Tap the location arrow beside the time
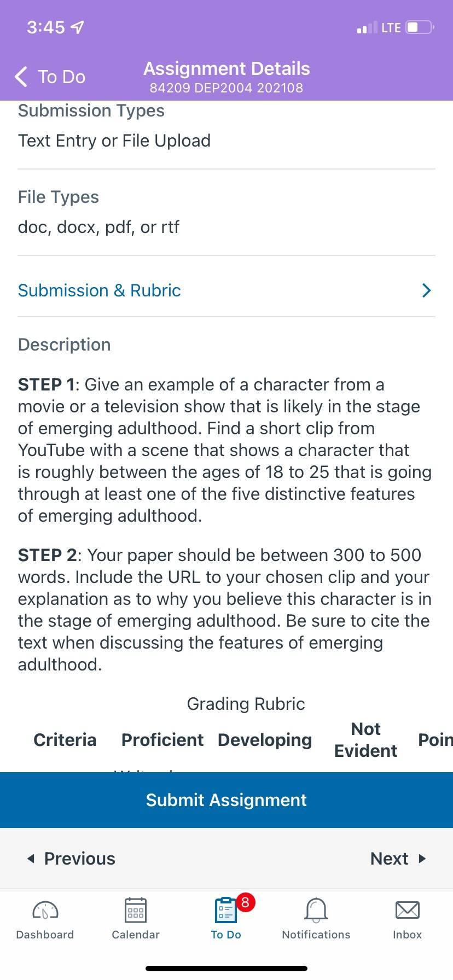Viewport: 453px width, 980px height. click(x=78, y=27)
